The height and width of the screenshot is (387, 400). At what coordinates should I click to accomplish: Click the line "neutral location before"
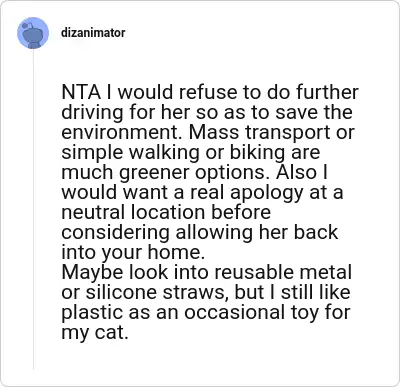coord(166,212)
